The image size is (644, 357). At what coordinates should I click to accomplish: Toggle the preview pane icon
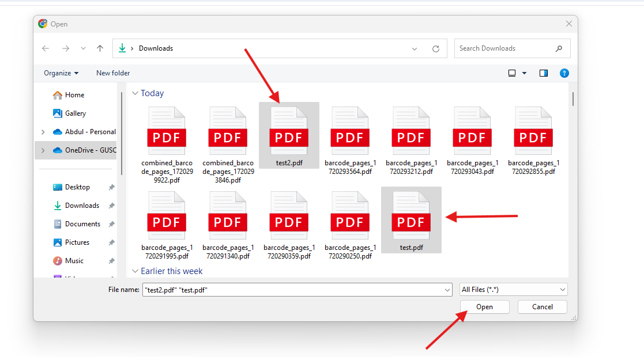point(543,73)
